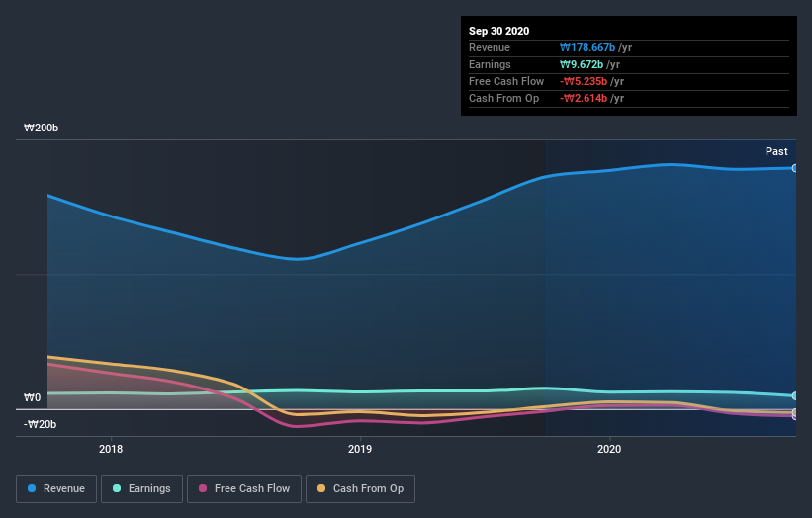
Task: Click the Free Cash Flow label in tooltip
Action: tap(506, 81)
